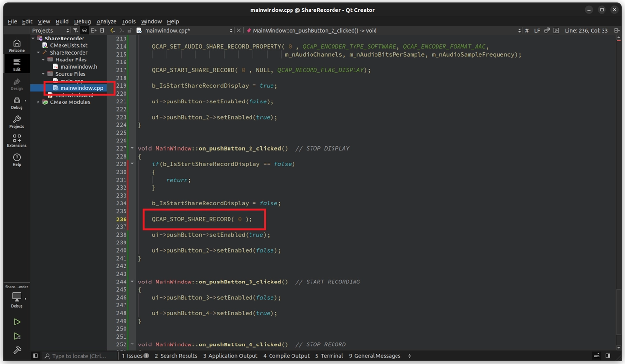Collapse the ShareRecorder subproject node
The height and width of the screenshot is (364, 625).
point(39,53)
